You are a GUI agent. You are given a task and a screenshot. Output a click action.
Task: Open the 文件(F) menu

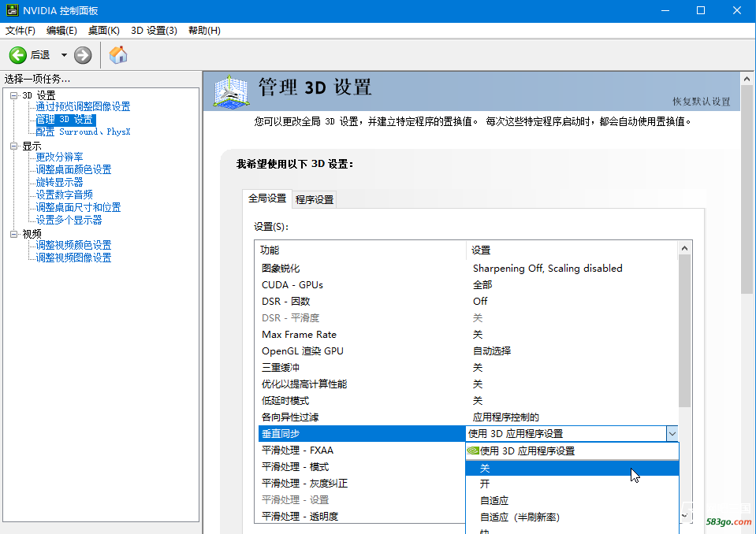point(20,30)
